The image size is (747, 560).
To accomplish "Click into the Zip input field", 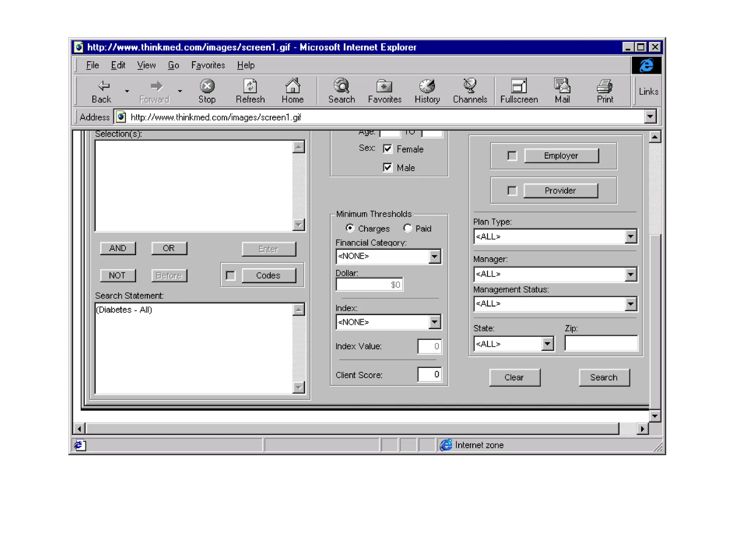I will [601, 343].
